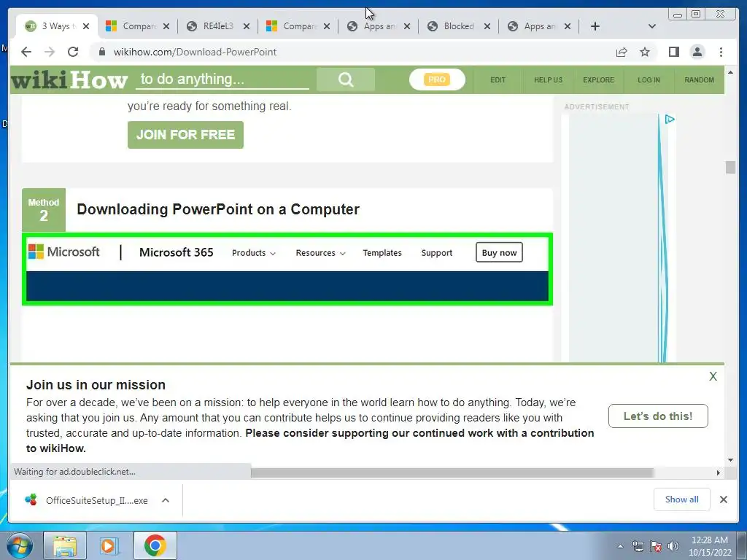
Task: Reload the page with refresh icon
Action: [73, 52]
